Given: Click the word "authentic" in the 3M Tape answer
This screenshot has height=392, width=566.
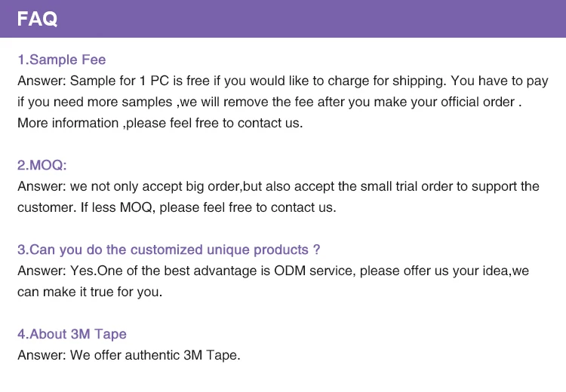Looking at the screenshot, I should click(153, 355).
